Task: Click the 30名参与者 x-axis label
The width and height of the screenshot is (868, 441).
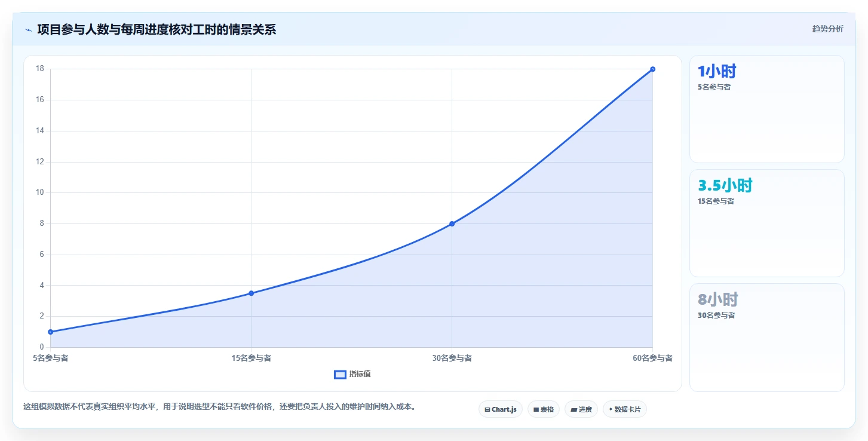Action: tap(452, 358)
